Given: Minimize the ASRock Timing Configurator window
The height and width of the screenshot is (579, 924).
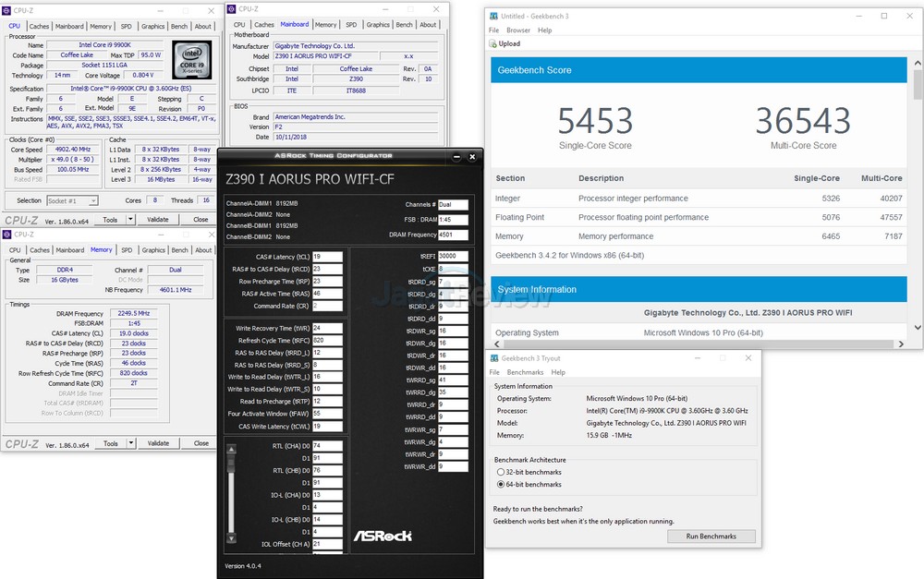Looking at the screenshot, I should (x=457, y=156).
